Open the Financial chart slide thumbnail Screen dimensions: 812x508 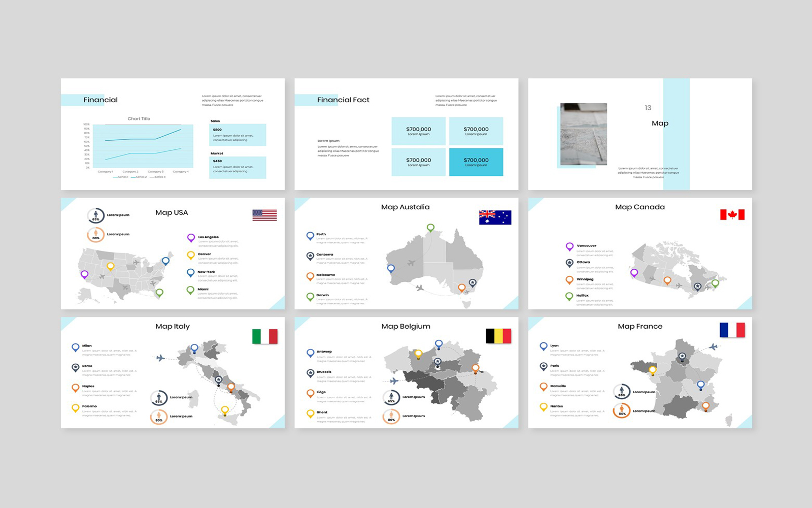point(173,134)
